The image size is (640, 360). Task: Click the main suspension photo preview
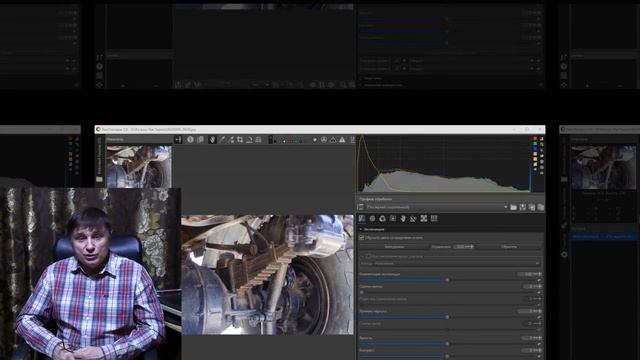(x=267, y=275)
